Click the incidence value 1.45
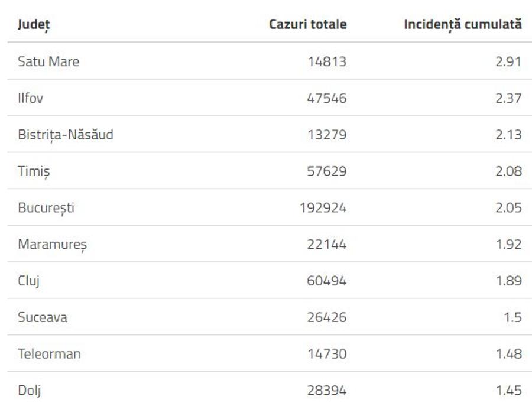This screenshot has height=419, width=532. pyautogui.click(x=508, y=391)
